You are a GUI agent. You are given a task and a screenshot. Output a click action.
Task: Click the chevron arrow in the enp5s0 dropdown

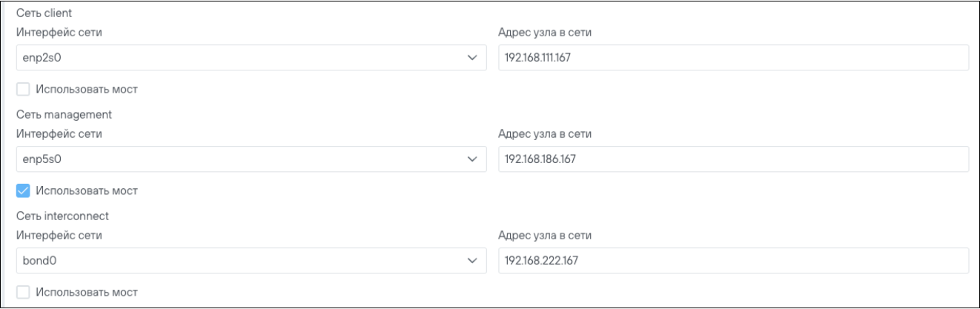pyautogui.click(x=471, y=159)
